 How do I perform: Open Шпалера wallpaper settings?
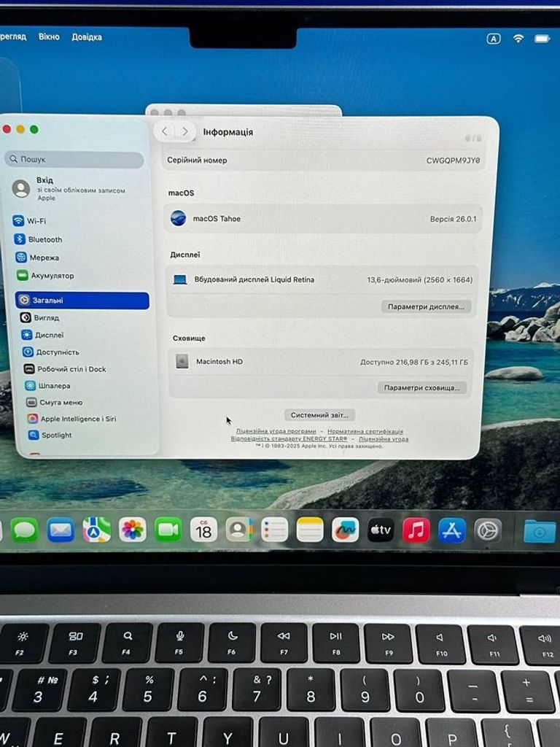click(47, 386)
